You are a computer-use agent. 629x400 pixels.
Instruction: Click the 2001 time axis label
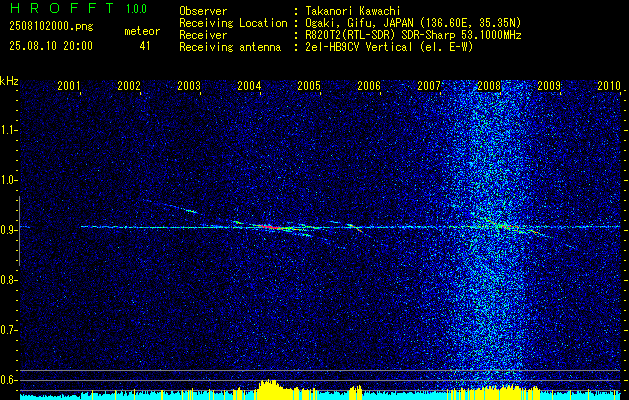click(69, 85)
